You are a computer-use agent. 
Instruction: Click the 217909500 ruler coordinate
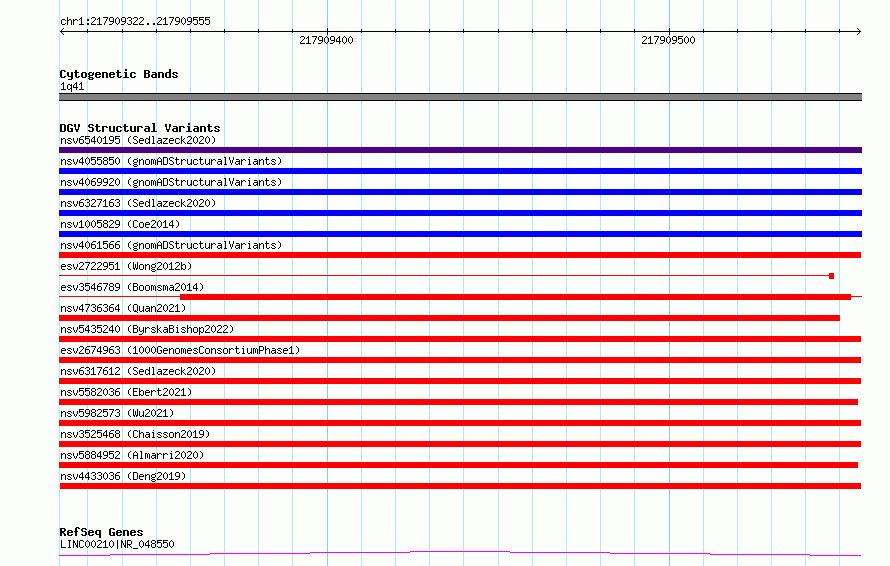click(668, 40)
